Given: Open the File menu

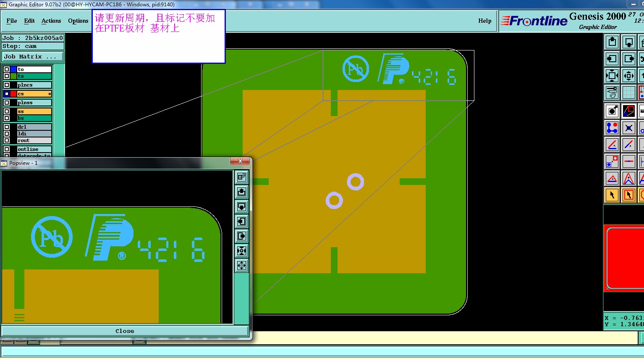Looking at the screenshot, I should (x=12, y=21).
